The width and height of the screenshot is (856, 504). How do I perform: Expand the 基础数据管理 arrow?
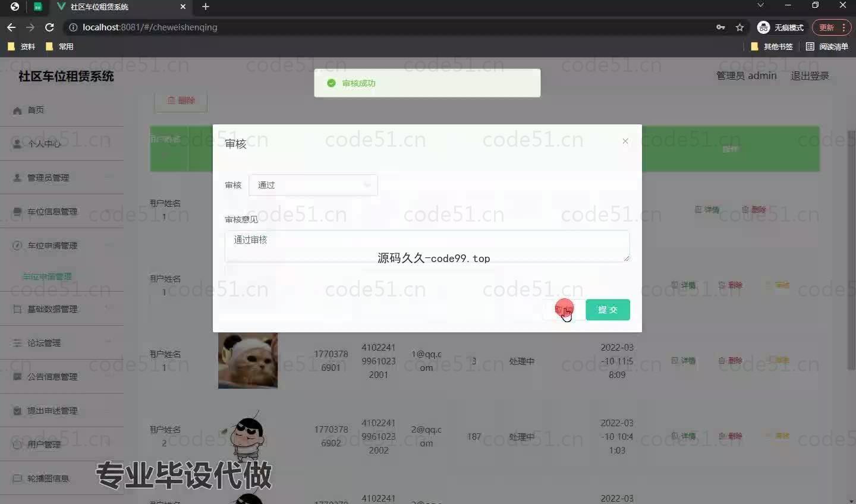coord(109,308)
